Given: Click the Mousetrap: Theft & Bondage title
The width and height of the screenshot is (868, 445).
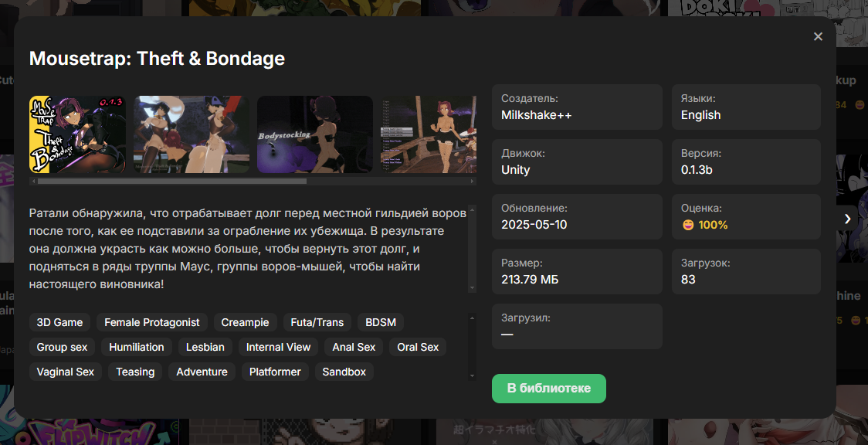Looking at the screenshot, I should click(157, 59).
